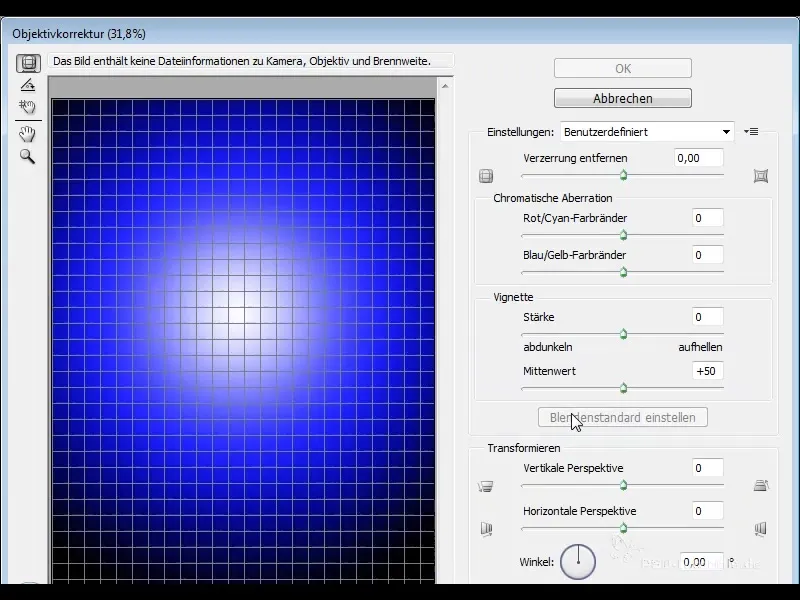Click the Vertikale Perspektive slider handle
This screenshot has width=800, height=600.
point(623,485)
